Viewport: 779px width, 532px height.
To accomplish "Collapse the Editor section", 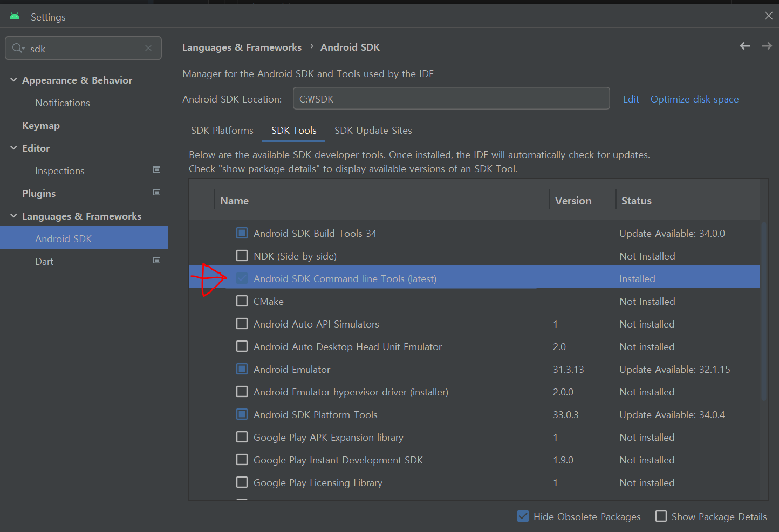I will coord(13,148).
